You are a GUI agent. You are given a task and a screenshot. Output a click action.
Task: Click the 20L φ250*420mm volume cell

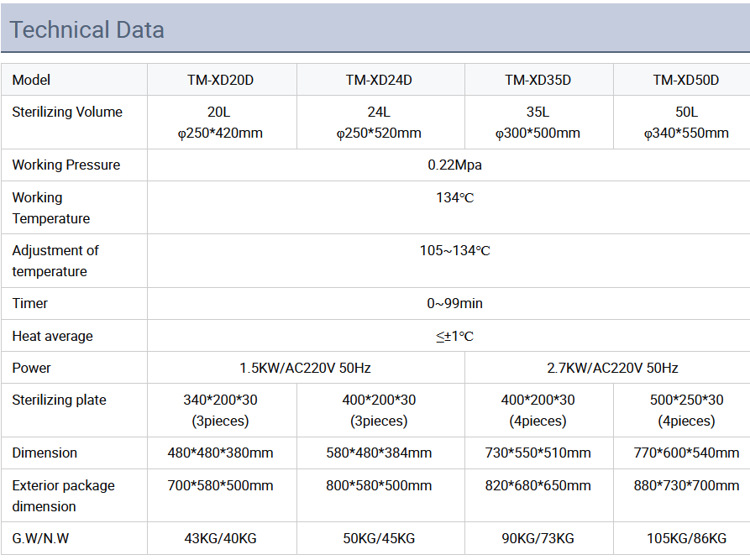pyautogui.click(x=221, y=123)
